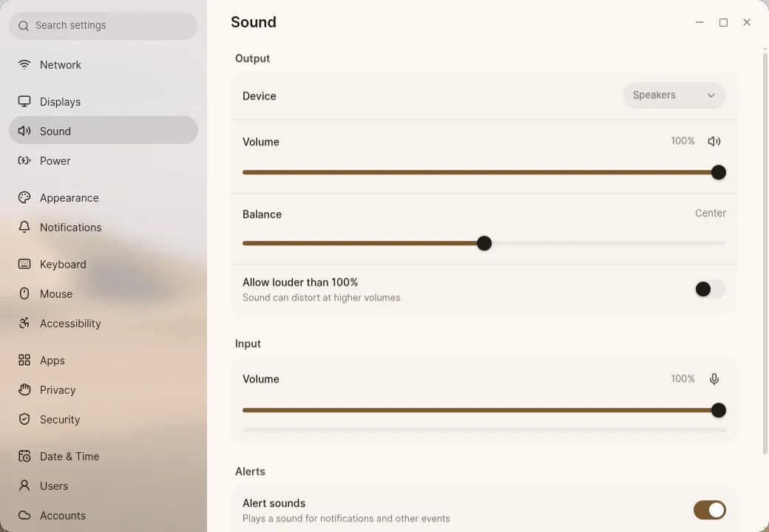Click the 'Output' section heading
The image size is (769, 532).
pos(252,58)
